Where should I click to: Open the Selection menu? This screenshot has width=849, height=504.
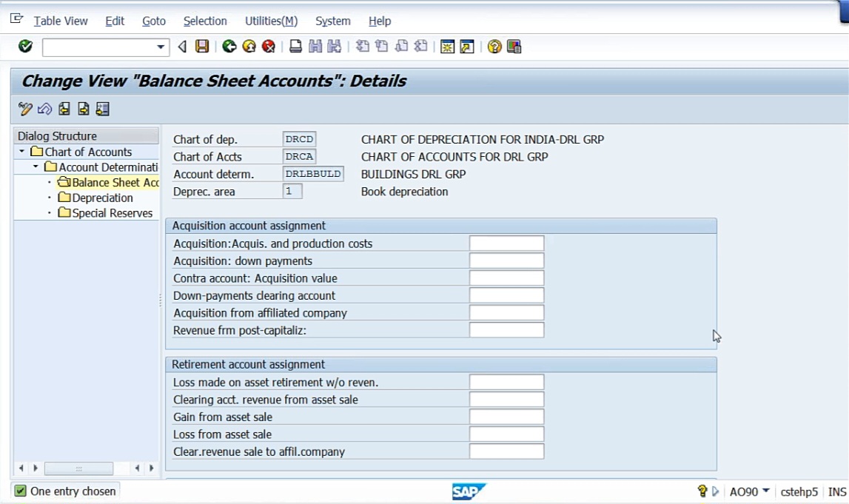pos(205,21)
